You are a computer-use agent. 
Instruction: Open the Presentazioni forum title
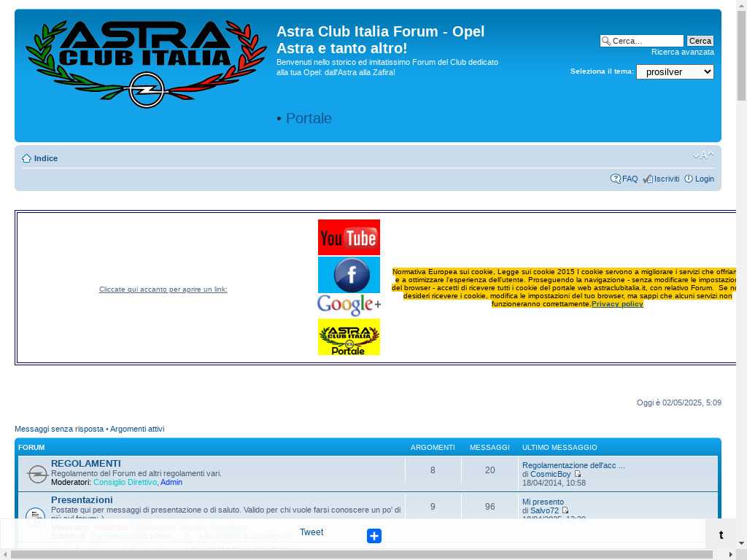(x=82, y=500)
